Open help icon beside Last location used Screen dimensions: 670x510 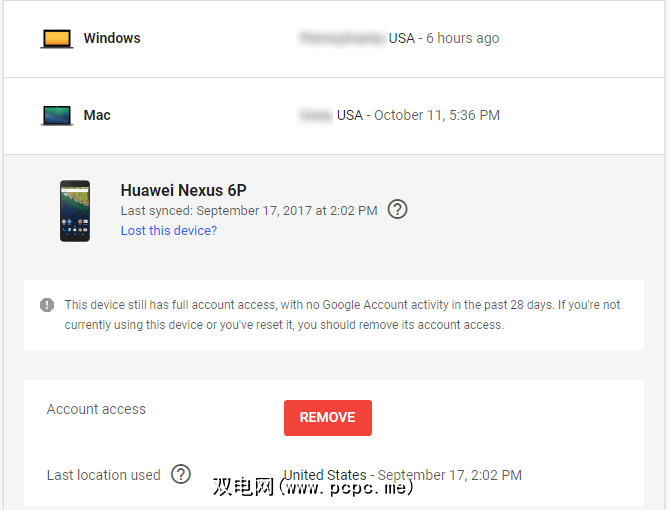(181, 475)
